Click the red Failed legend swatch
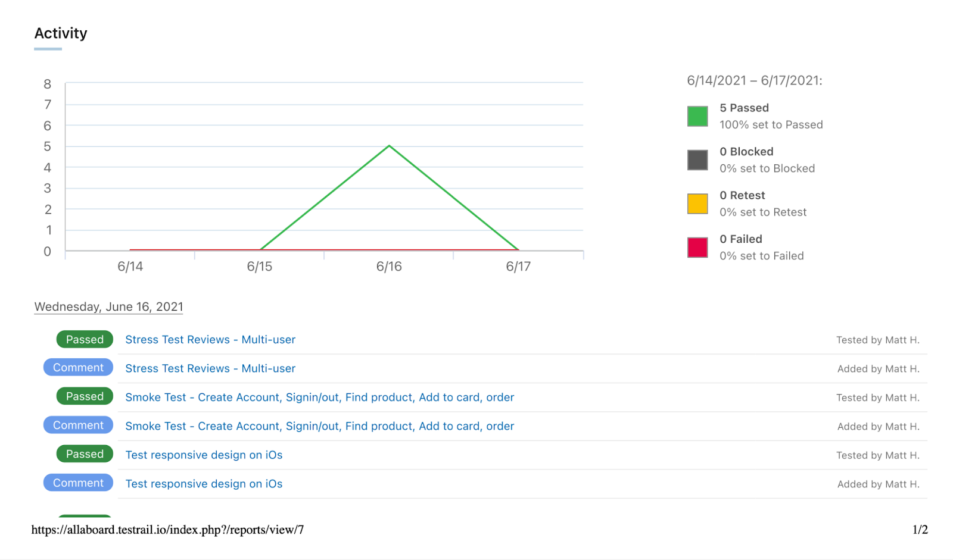Screen dimensions: 953x560 click(697, 247)
